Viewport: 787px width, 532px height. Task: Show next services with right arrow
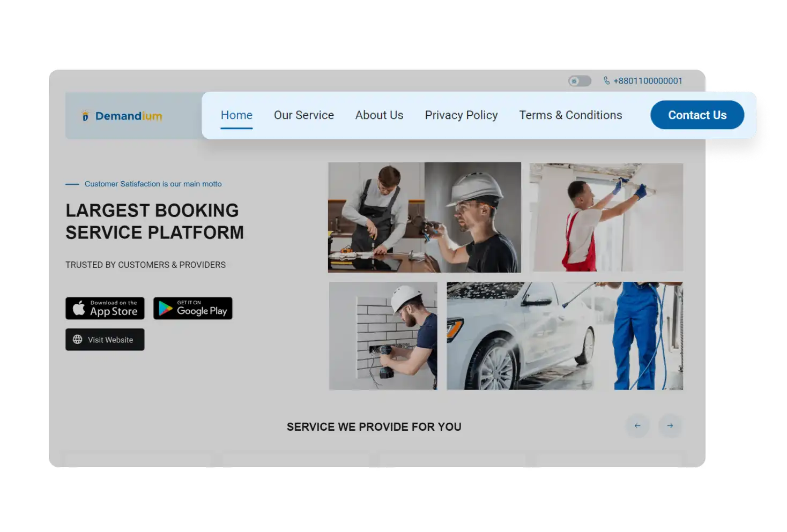click(670, 426)
